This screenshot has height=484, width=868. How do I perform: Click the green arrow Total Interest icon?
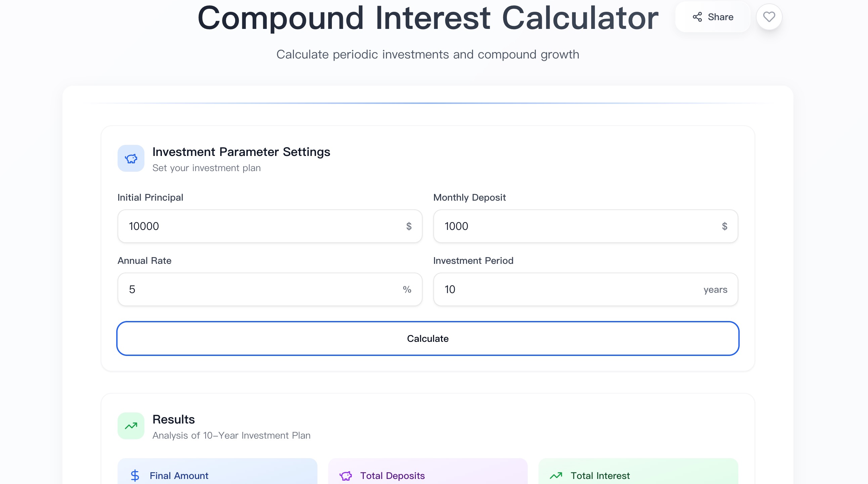556,475
